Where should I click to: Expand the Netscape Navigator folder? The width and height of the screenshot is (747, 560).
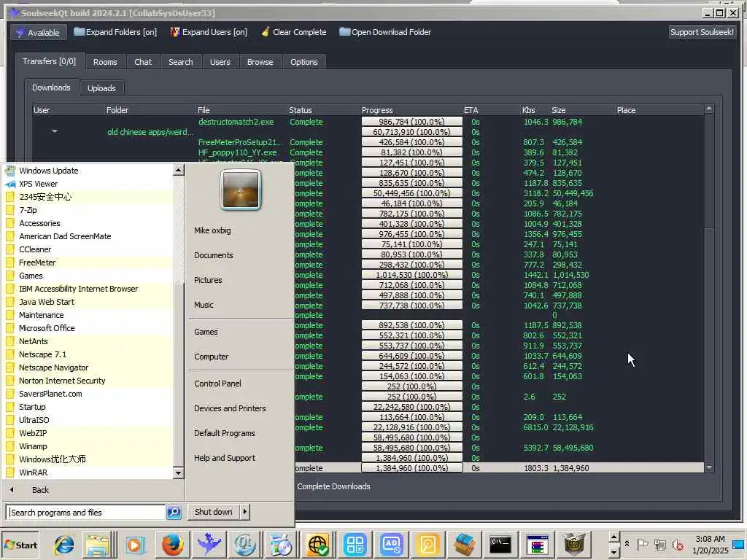coord(53,367)
